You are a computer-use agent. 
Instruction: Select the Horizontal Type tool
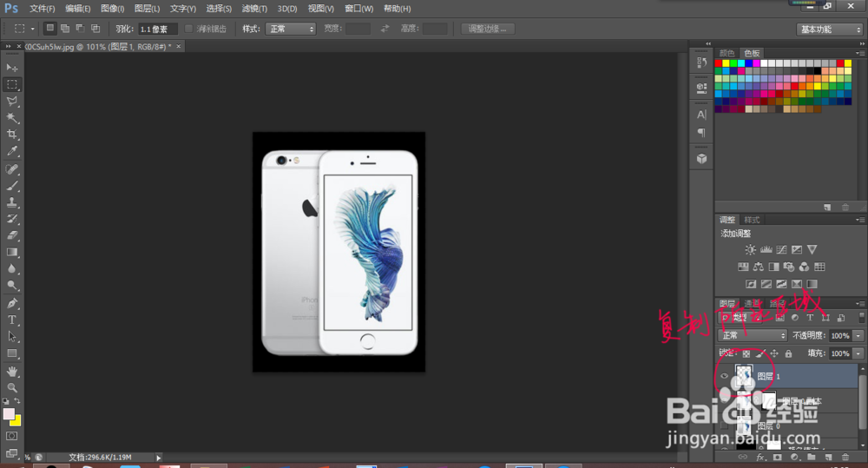(x=11, y=320)
